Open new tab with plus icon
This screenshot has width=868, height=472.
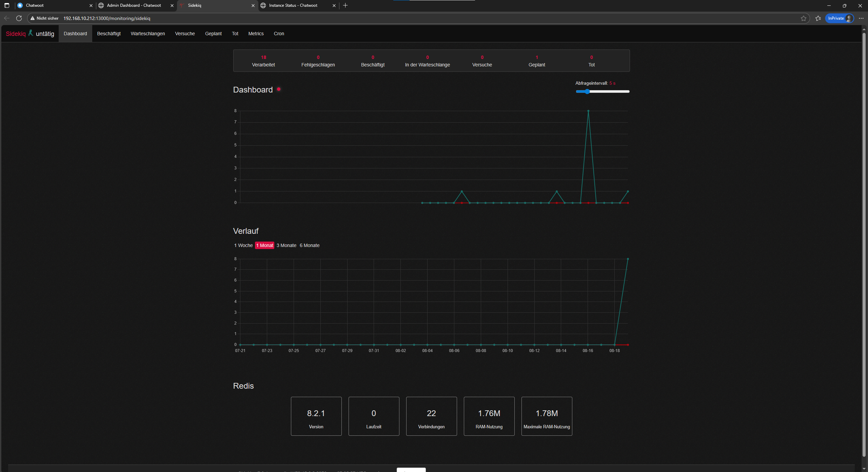(345, 5)
